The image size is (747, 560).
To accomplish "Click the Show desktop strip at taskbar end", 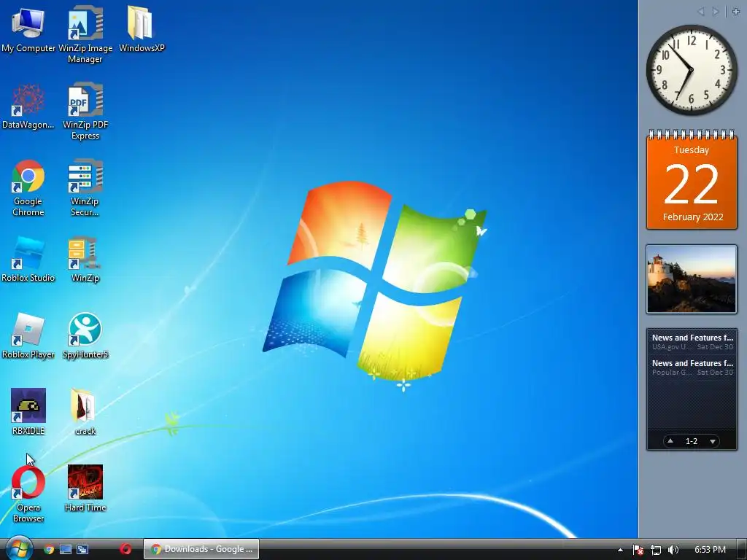I will pos(742,550).
